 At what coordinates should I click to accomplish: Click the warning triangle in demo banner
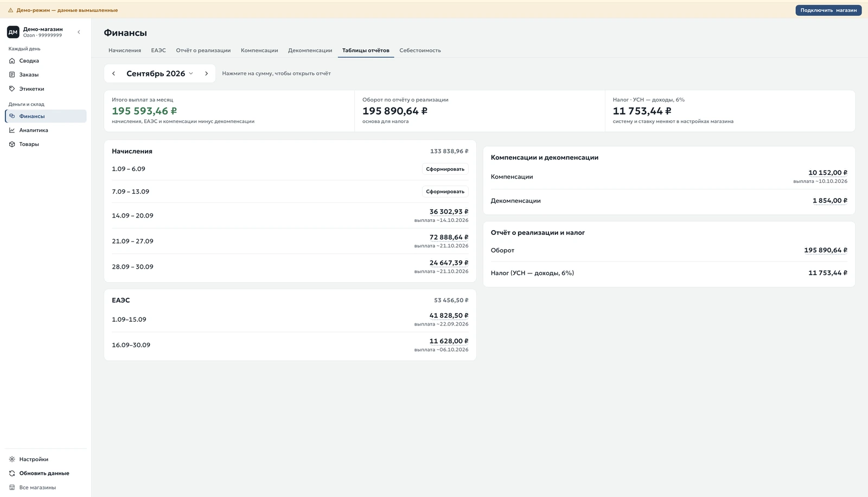tap(10, 10)
